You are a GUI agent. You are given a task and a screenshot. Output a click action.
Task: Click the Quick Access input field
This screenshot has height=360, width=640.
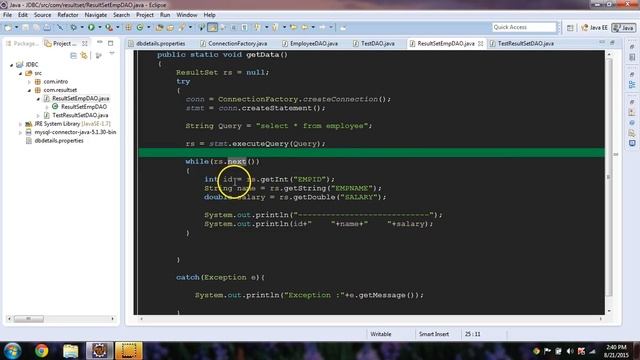click(524, 27)
